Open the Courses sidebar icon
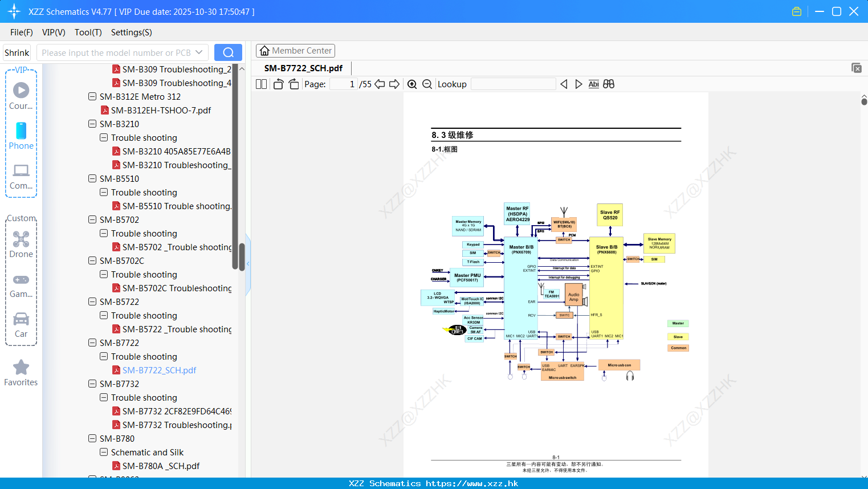Viewport: 868px width, 489px height. 21,95
